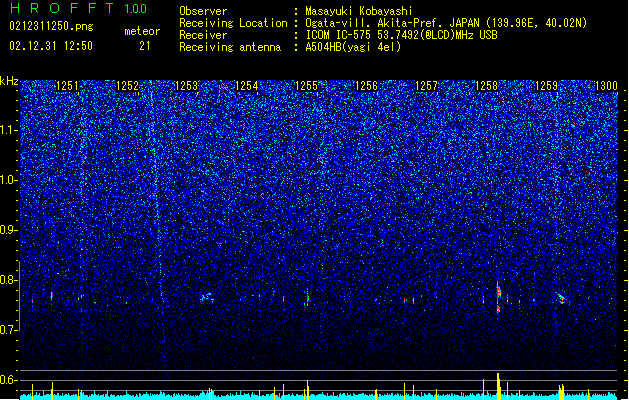The image size is (629, 400).
Task: Click the 1.1 kHz axis label
Action: coord(9,130)
